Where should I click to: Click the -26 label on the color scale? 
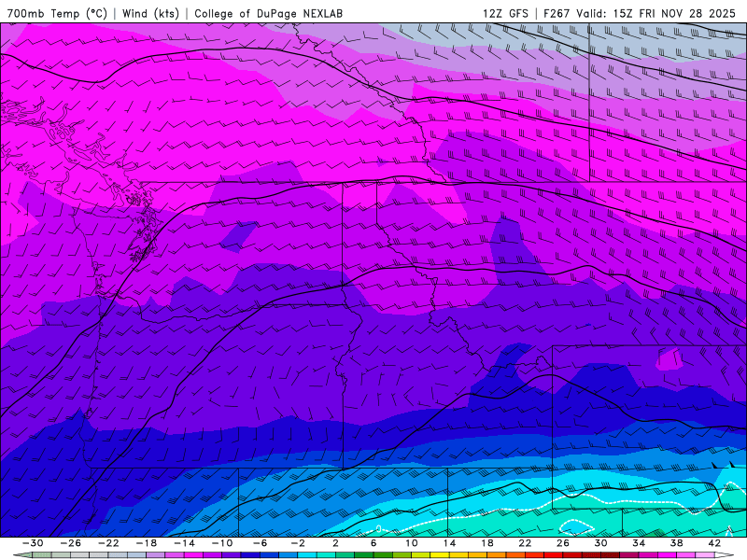[x=71, y=543]
